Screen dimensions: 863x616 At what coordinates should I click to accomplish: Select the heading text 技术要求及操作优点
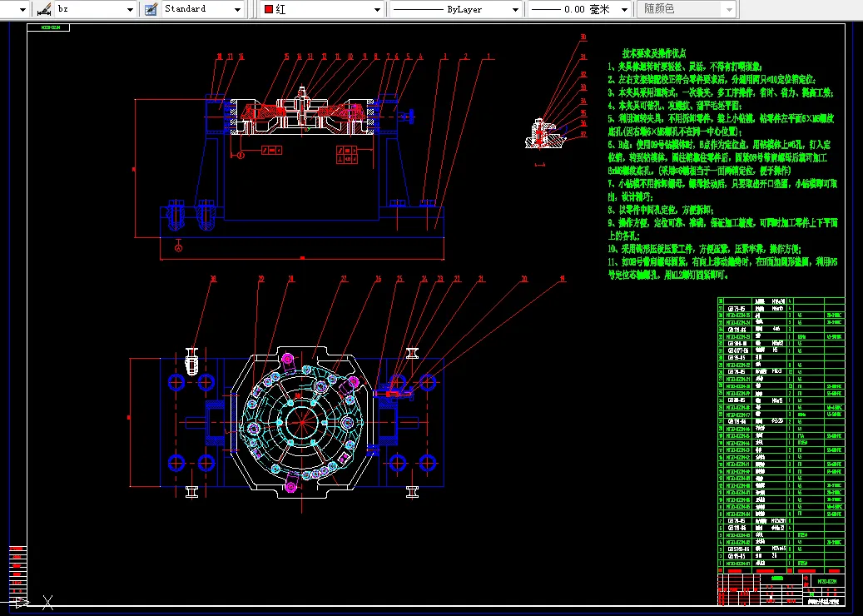(654, 53)
